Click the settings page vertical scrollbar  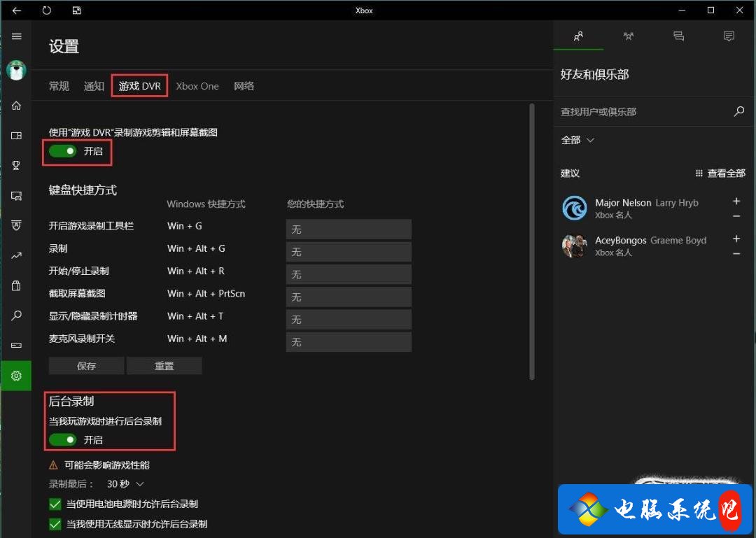click(532, 241)
